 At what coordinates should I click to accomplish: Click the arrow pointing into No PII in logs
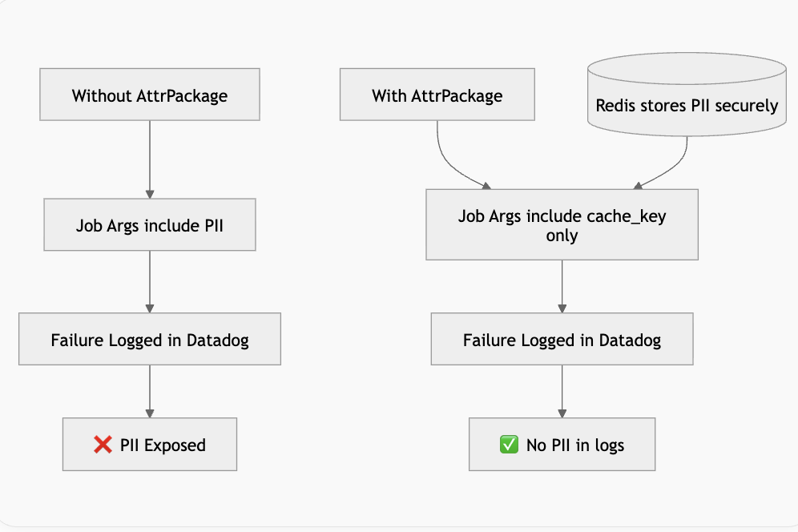point(562,391)
